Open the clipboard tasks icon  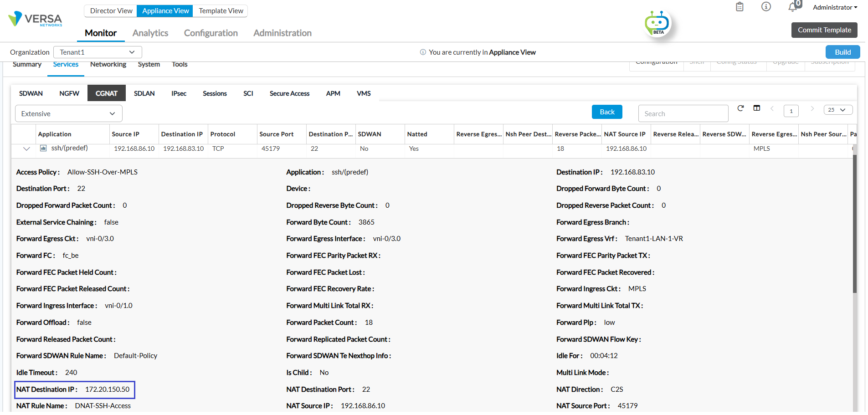740,7
